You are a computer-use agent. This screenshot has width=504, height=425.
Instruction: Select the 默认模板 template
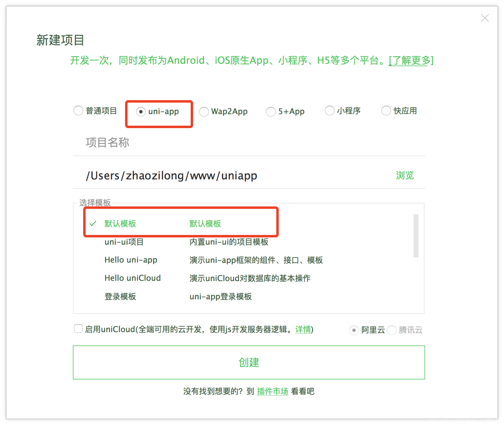120,224
